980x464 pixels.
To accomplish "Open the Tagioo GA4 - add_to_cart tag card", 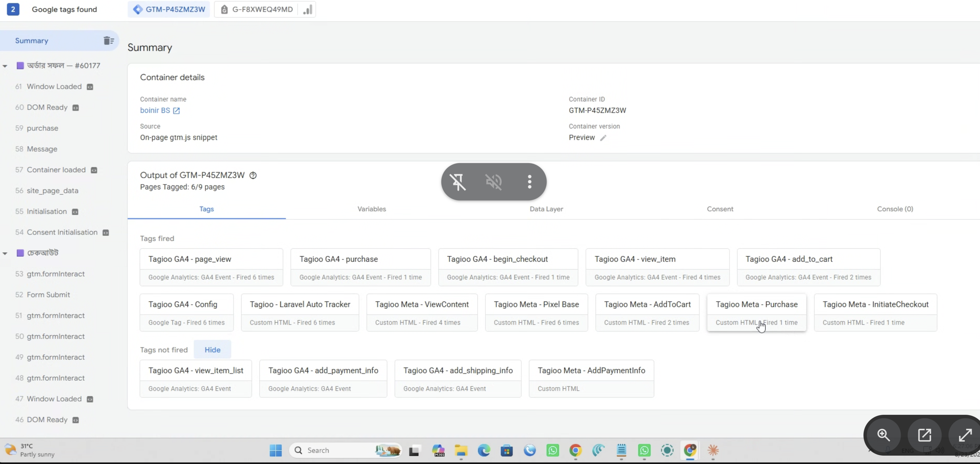I will click(808, 267).
